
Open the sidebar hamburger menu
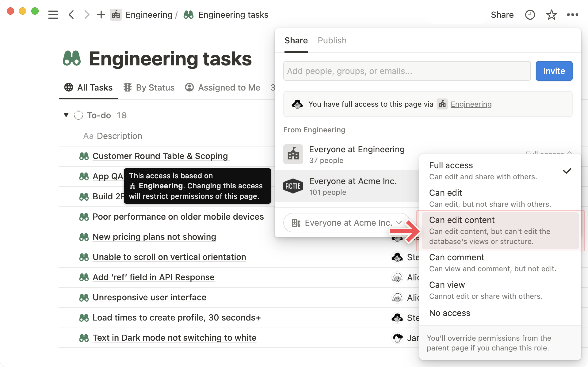pos(53,15)
